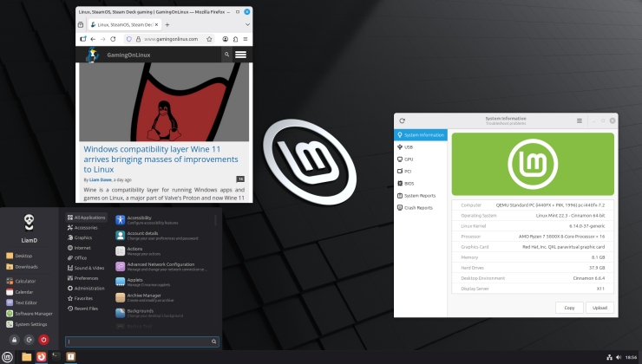642x364 pixels.
Task: Open the System Information hamburger menu
Action: click(580, 120)
